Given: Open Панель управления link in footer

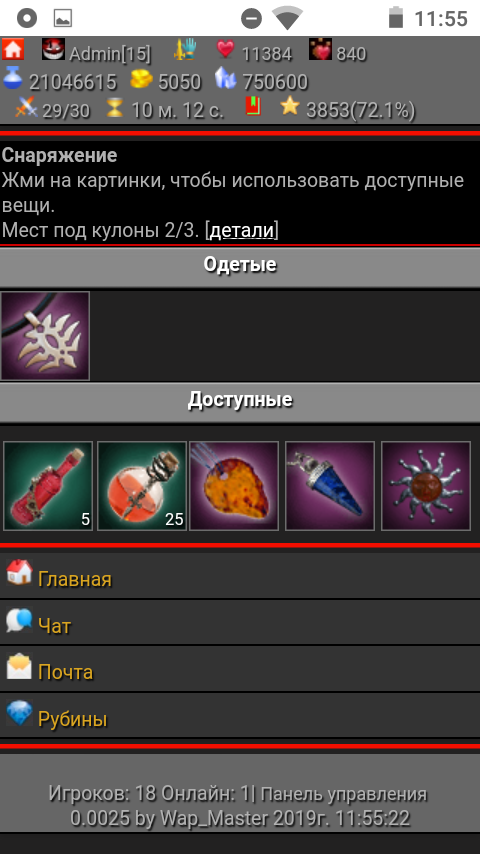Looking at the screenshot, I should point(344,794).
